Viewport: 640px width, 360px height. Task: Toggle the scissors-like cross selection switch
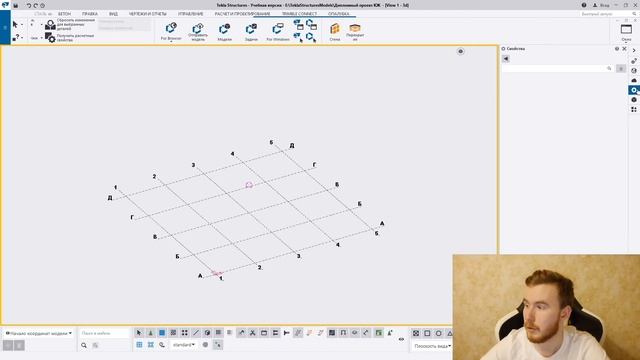click(253, 333)
